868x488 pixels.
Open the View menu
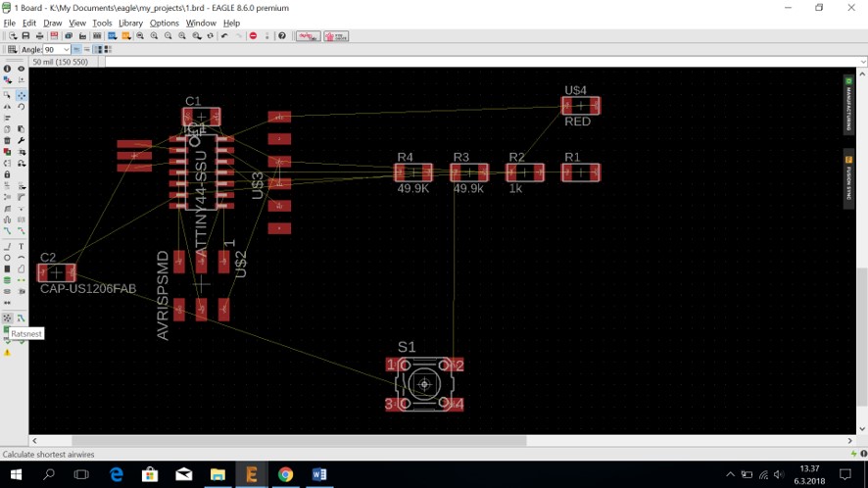coord(77,23)
